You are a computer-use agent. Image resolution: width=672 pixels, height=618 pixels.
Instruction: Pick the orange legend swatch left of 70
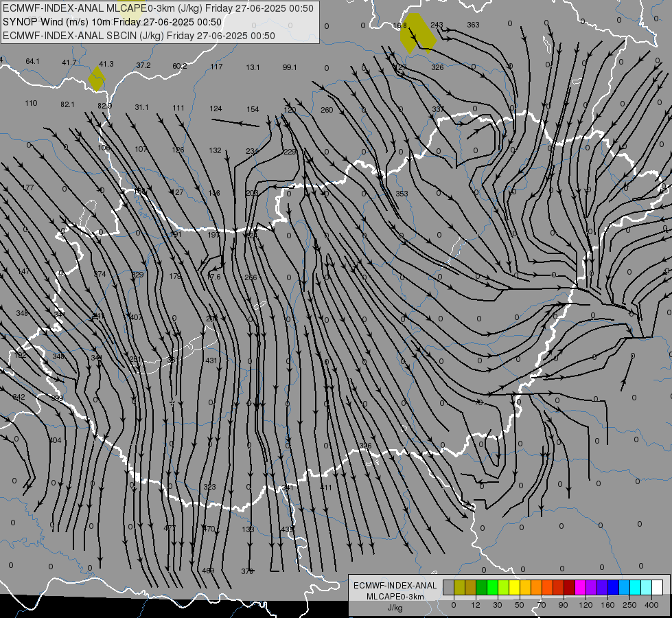pyautogui.click(x=537, y=587)
